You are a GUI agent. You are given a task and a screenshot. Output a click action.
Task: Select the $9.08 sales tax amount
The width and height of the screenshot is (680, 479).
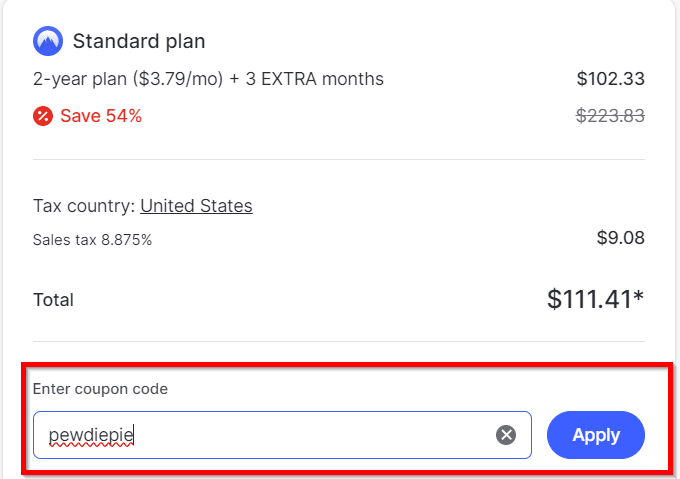(x=620, y=238)
